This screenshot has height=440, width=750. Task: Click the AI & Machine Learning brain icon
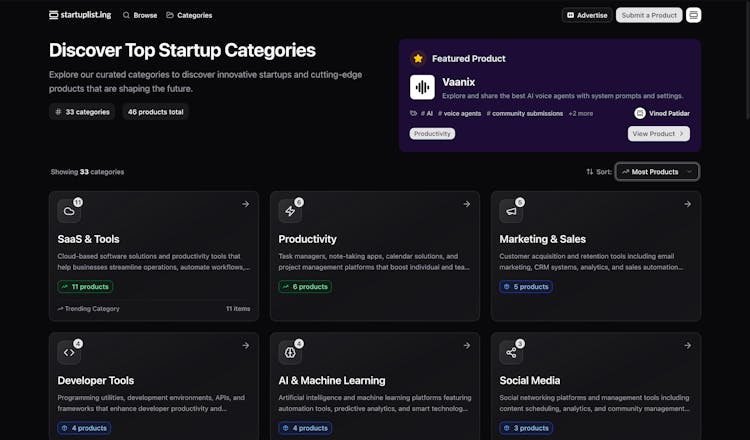click(x=290, y=352)
